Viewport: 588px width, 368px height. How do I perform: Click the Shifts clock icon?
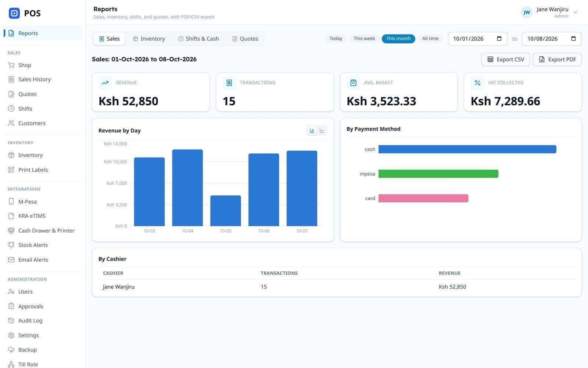click(11, 109)
